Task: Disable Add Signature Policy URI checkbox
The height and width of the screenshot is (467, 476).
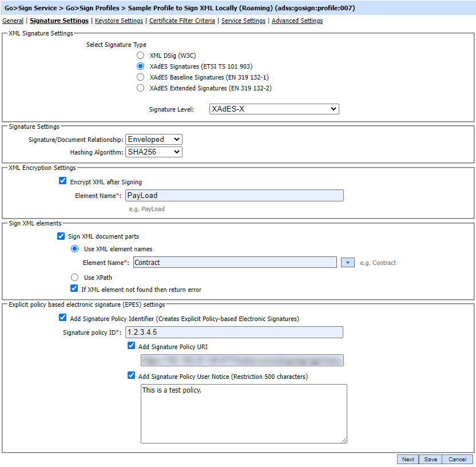Action: [x=132, y=346]
